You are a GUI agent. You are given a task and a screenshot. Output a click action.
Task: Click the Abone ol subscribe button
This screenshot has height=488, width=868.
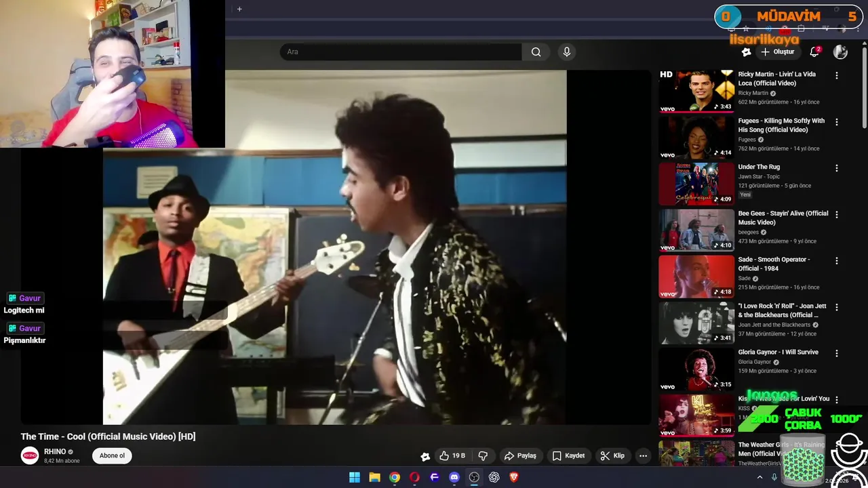(112, 456)
